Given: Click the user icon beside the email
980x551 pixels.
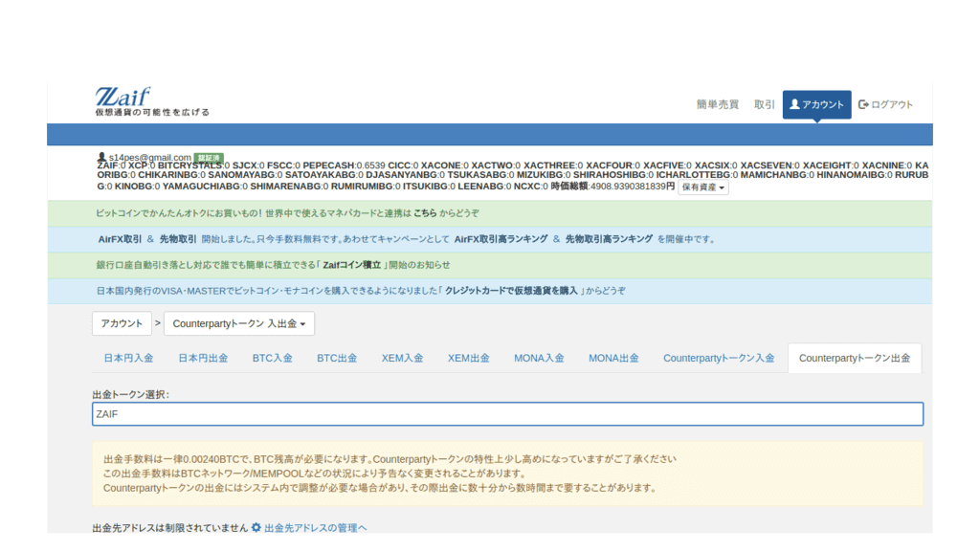Looking at the screenshot, I should pyautogui.click(x=101, y=157).
